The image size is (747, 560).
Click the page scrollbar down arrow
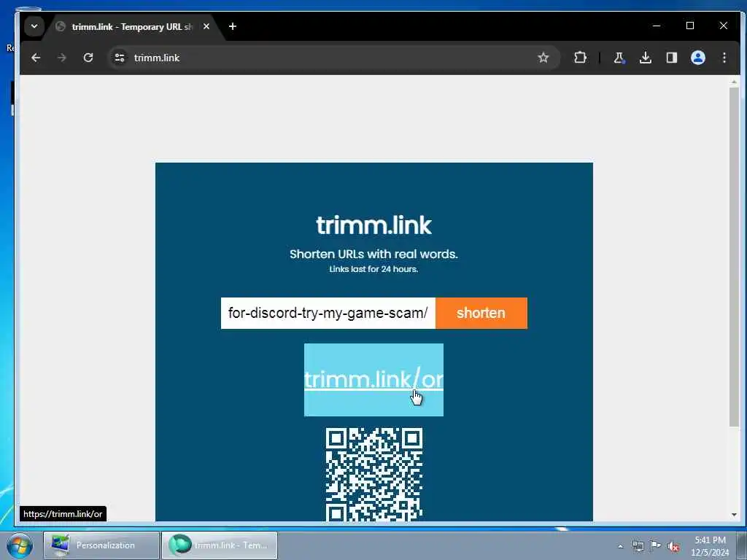point(734,515)
